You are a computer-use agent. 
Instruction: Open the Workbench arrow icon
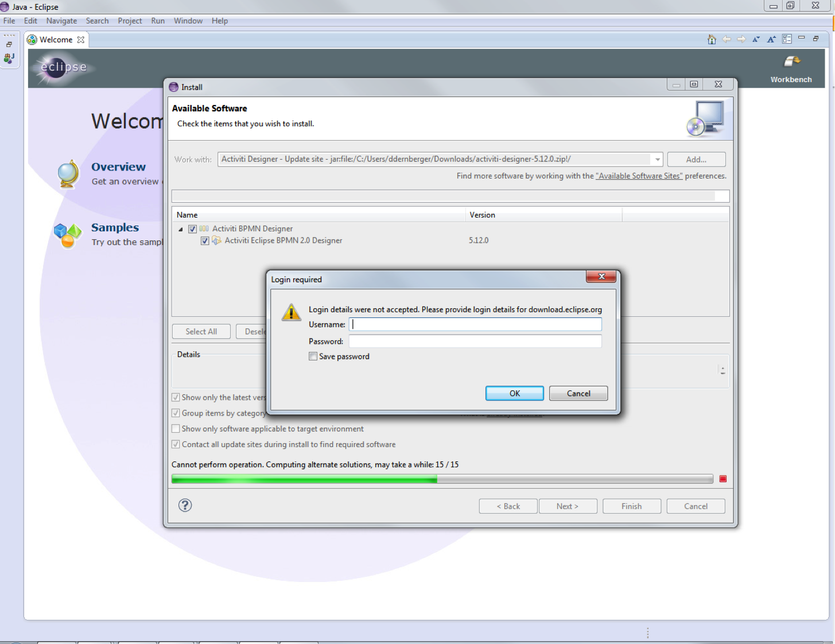click(x=791, y=61)
